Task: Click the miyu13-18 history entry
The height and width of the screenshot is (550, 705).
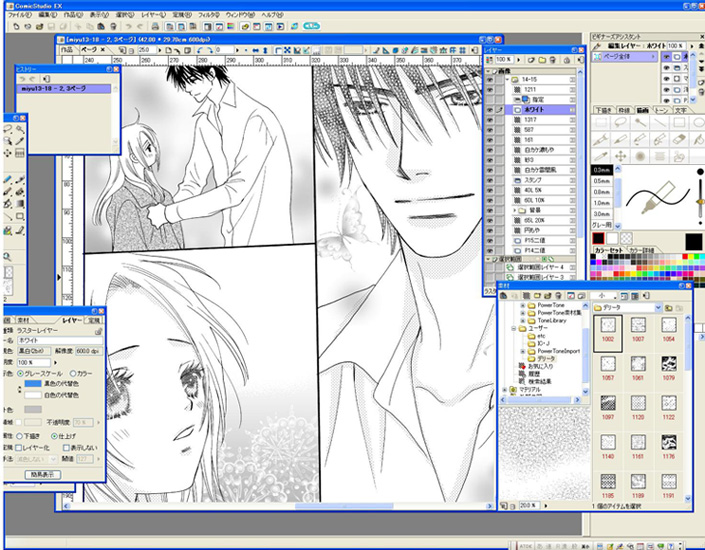Action: tap(64, 89)
